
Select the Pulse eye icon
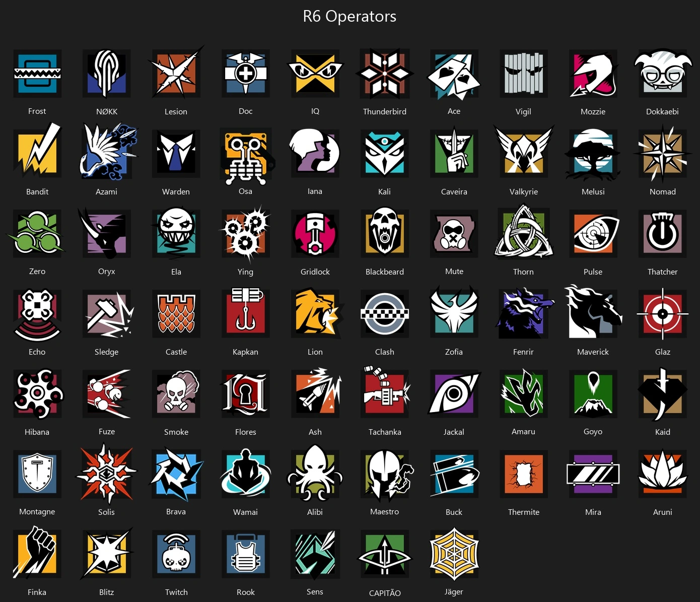click(x=593, y=233)
